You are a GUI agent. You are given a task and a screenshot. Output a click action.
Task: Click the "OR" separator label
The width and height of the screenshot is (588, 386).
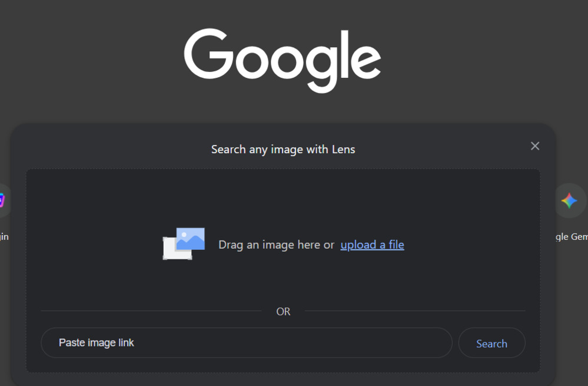tap(283, 312)
